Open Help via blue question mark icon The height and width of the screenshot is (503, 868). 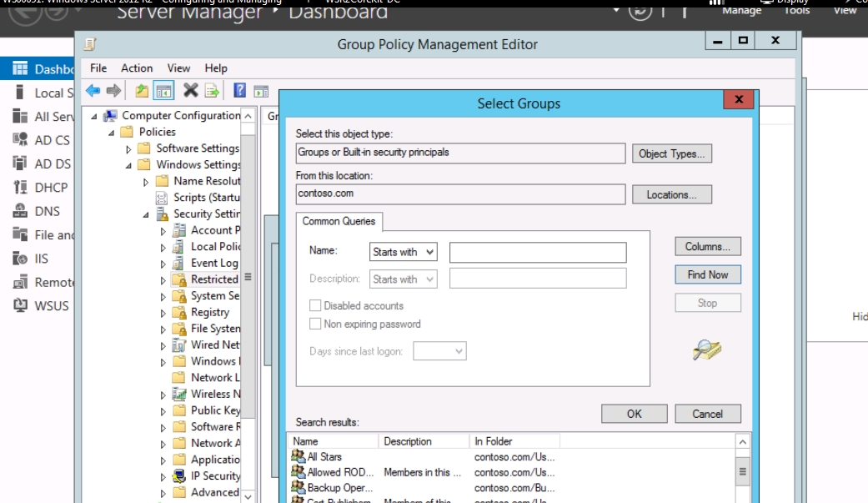pos(239,91)
